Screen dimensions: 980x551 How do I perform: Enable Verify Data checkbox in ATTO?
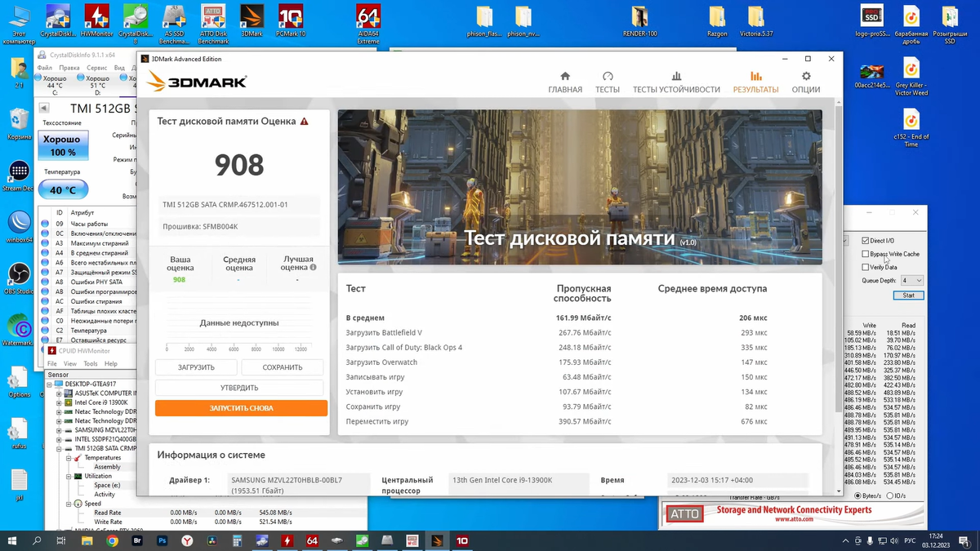coord(866,267)
